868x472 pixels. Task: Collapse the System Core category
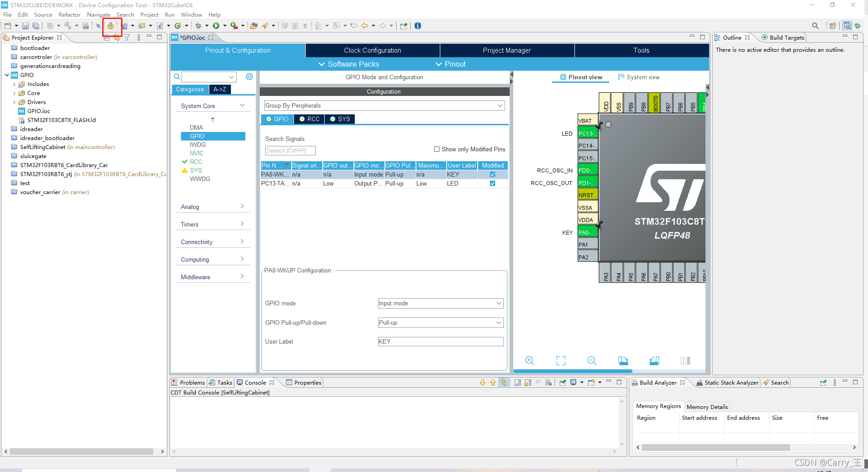212,106
